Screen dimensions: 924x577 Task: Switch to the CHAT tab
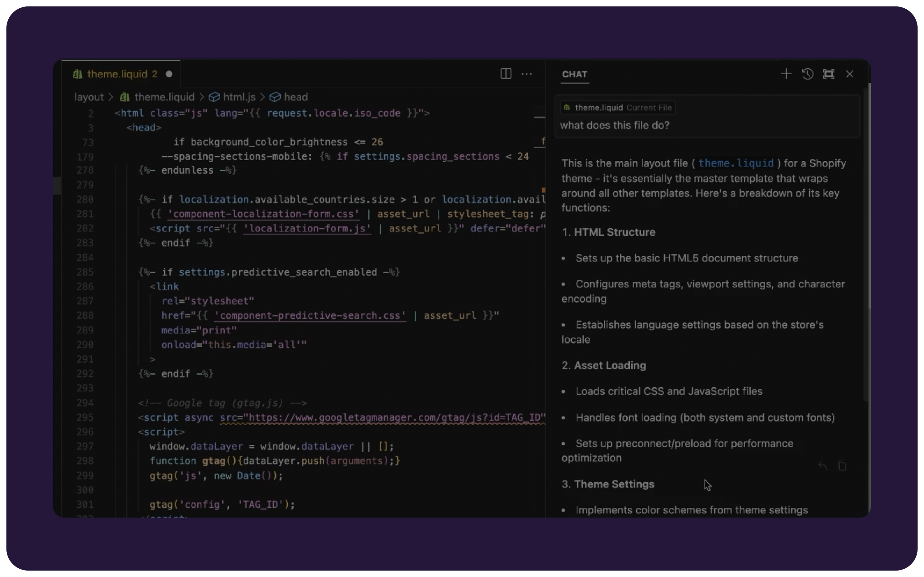tap(575, 74)
